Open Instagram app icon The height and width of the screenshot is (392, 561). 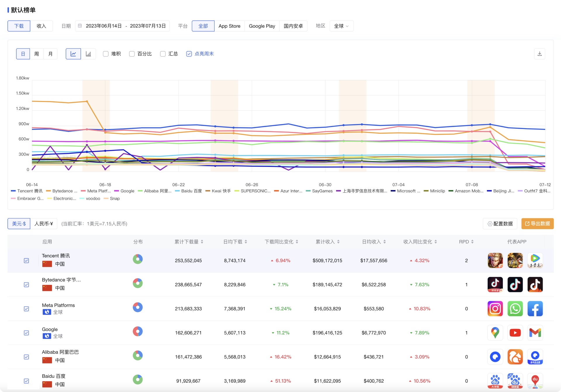coord(495,309)
